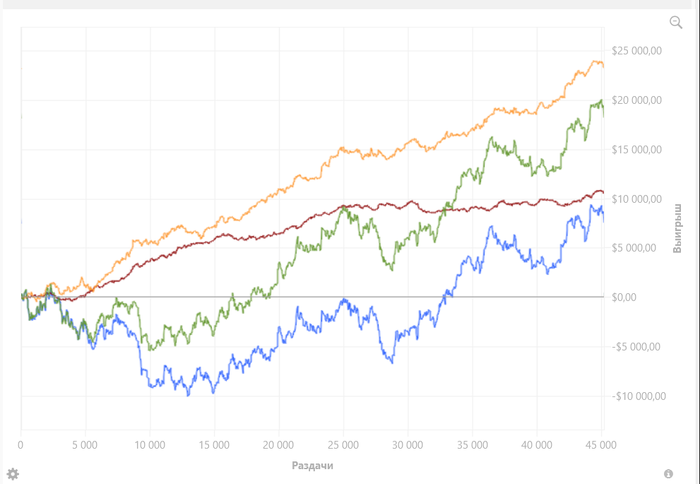Image resolution: width=700 pixels, height=484 pixels.
Task: Click the 25 000 x-axis tick label
Action: (x=343, y=444)
